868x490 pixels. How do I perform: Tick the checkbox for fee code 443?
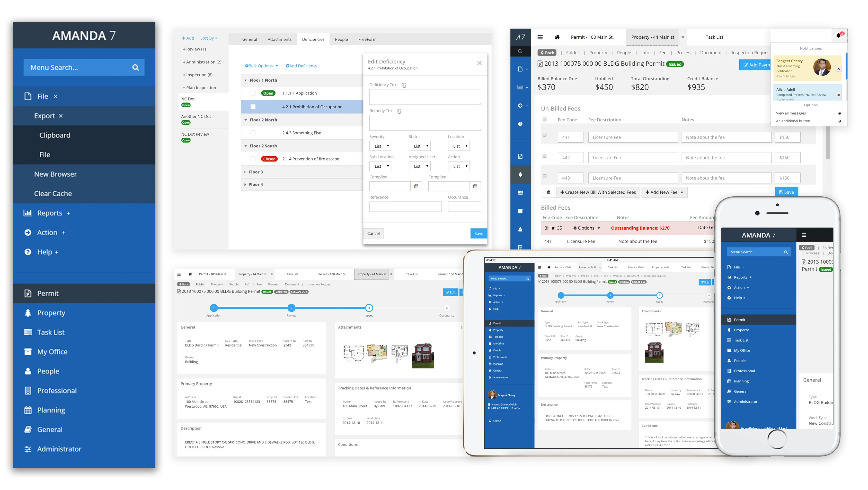click(545, 176)
